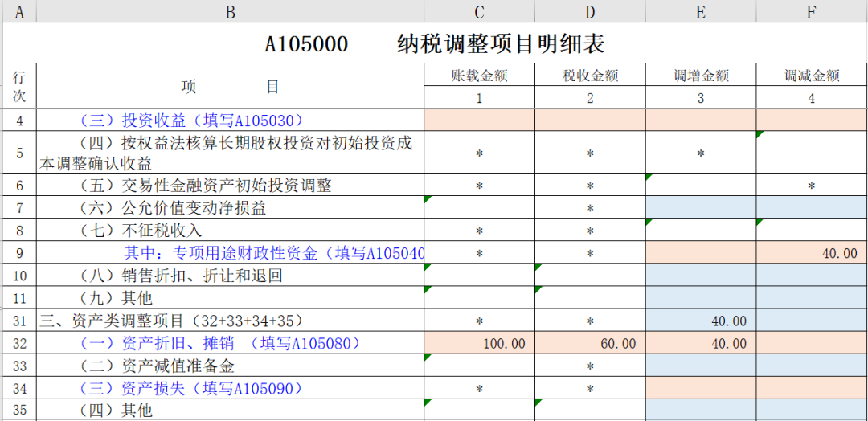The width and height of the screenshot is (868, 421).
Task: Open the 资产损失 A105090 link
Action: (x=192, y=388)
